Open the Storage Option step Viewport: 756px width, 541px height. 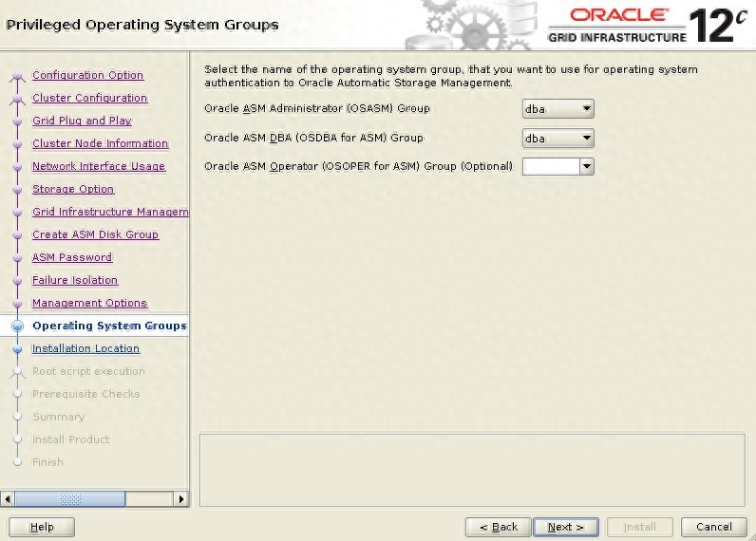[73, 189]
